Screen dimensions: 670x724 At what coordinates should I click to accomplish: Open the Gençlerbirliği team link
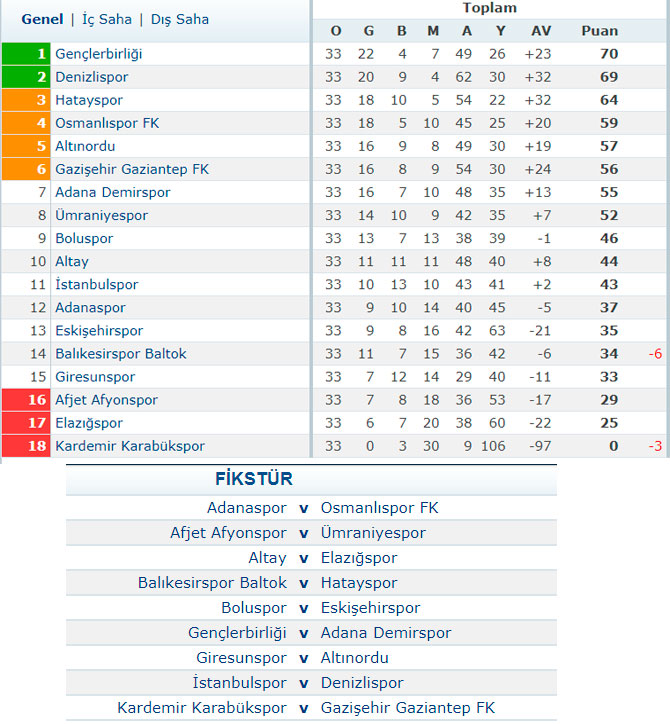[x=98, y=54]
